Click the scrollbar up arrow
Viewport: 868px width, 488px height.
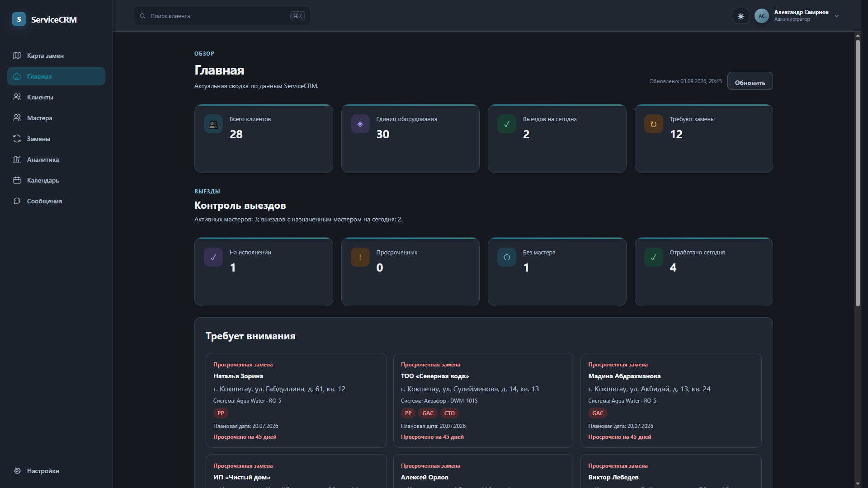click(x=858, y=35)
